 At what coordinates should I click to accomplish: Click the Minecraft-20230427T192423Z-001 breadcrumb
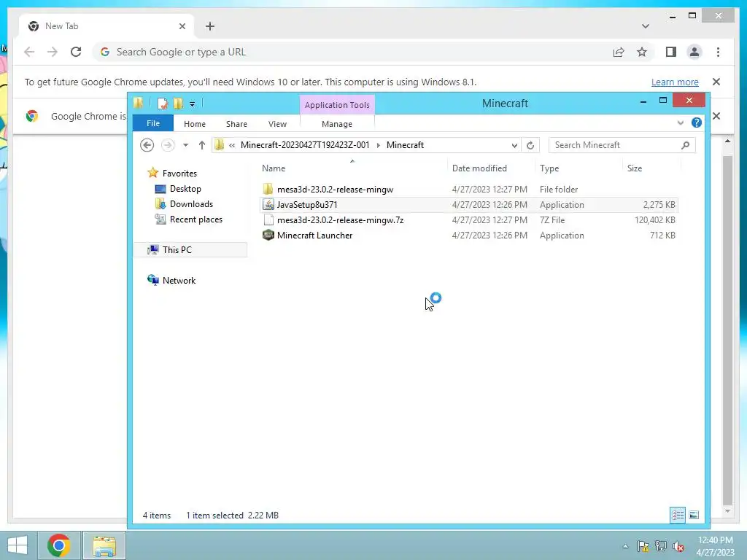305,145
